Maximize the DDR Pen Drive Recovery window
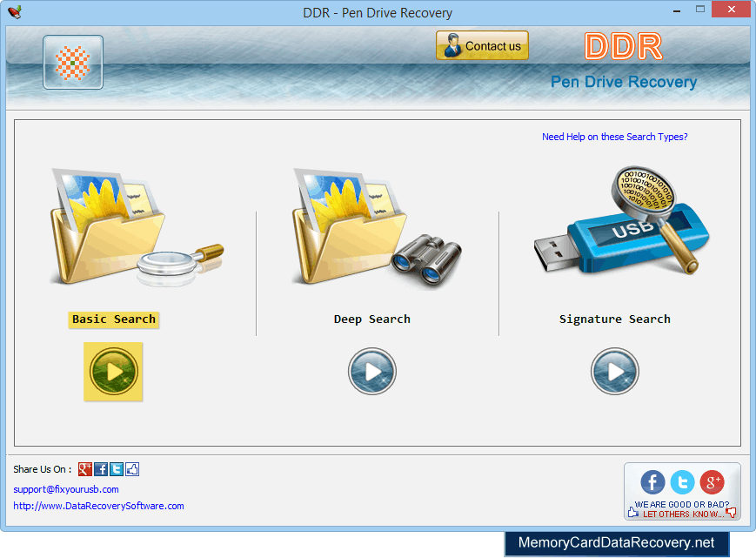 click(x=700, y=10)
